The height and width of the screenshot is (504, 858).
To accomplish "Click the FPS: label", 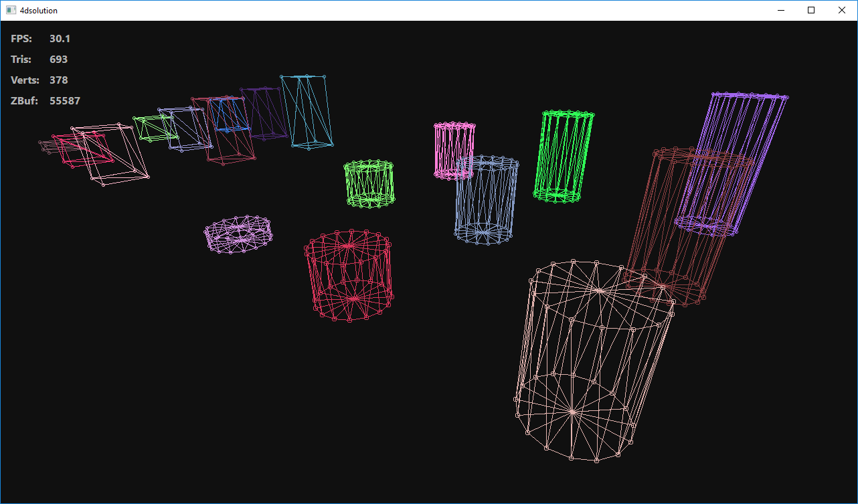I will (x=21, y=39).
